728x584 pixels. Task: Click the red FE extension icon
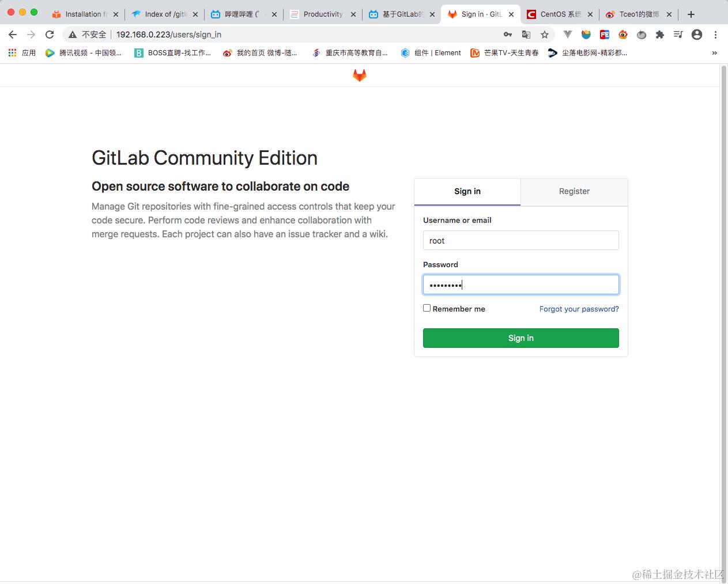[x=605, y=35]
